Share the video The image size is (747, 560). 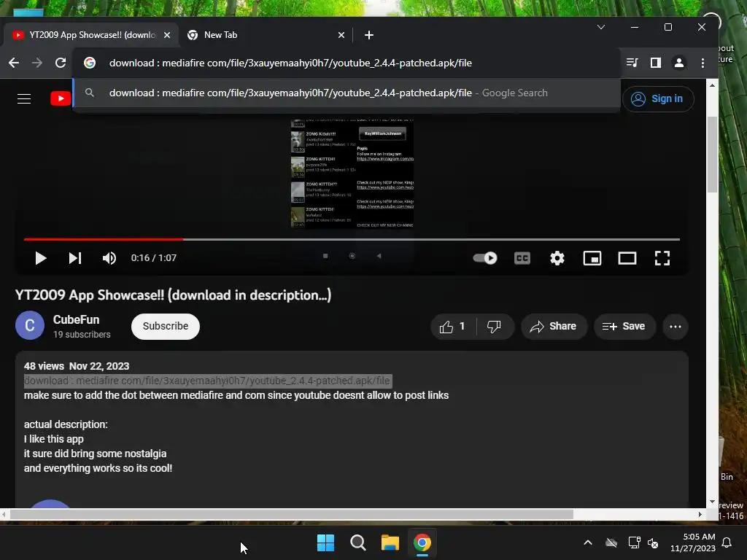pyautogui.click(x=554, y=327)
